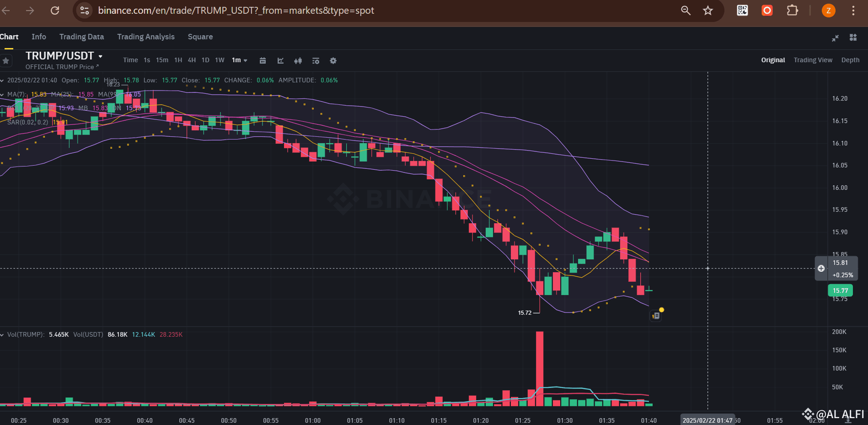Select the 15m interval

tap(162, 60)
